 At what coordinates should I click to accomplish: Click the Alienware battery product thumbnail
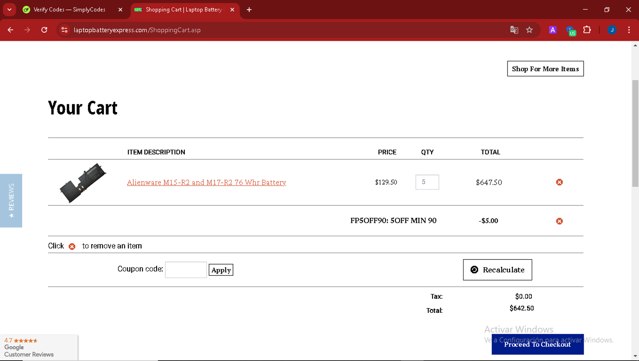point(83,183)
